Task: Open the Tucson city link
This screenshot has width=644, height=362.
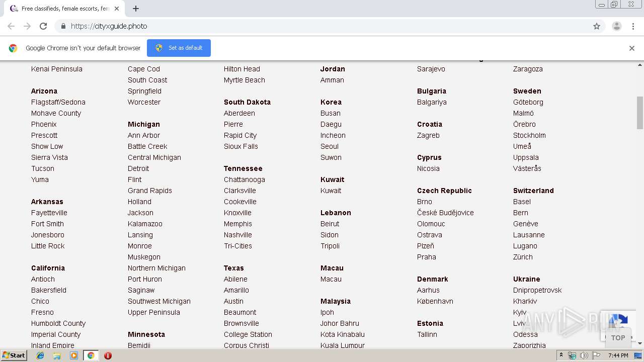Action: tap(43, 168)
